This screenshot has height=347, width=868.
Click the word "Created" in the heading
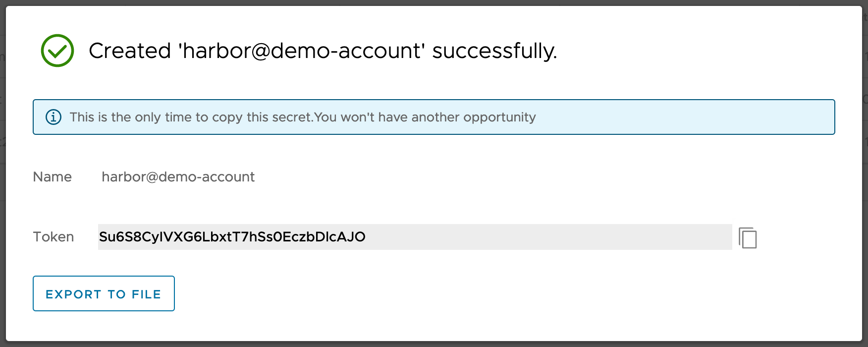tap(130, 51)
